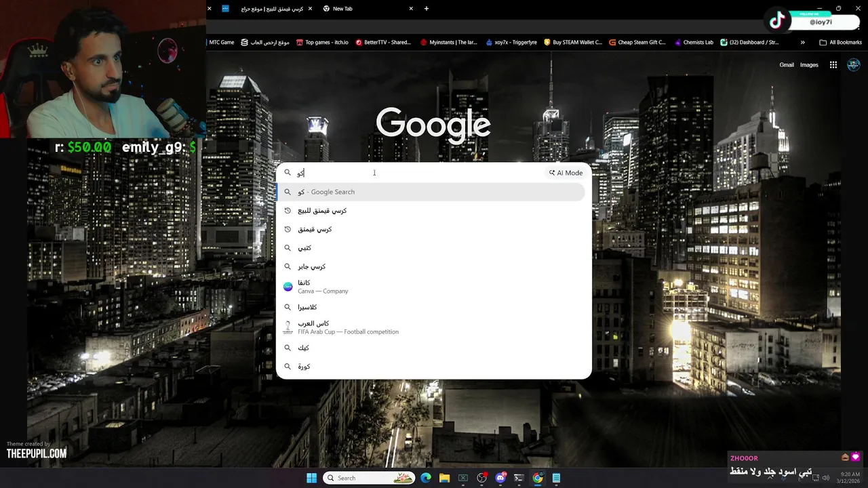868x488 pixels.
Task: Open the MTC Game bookmark
Action: click(x=221, y=42)
